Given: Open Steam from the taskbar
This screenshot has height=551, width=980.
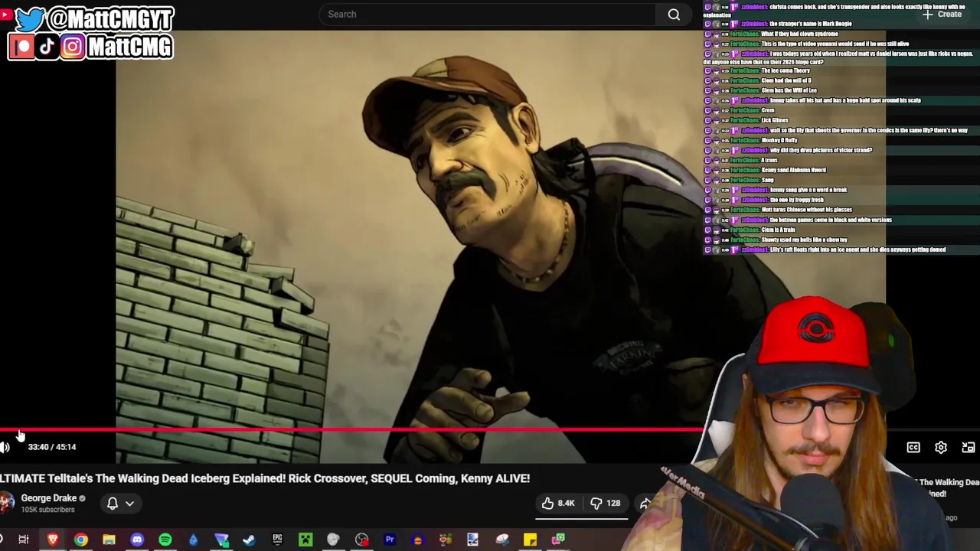Looking at the screenshot, I should pos(249,540).
